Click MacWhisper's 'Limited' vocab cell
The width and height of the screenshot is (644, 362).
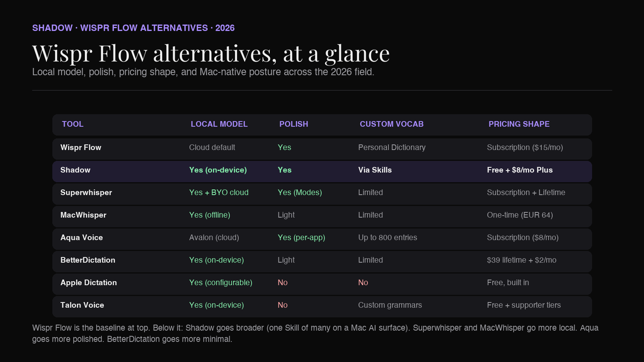tap(370, 215)
